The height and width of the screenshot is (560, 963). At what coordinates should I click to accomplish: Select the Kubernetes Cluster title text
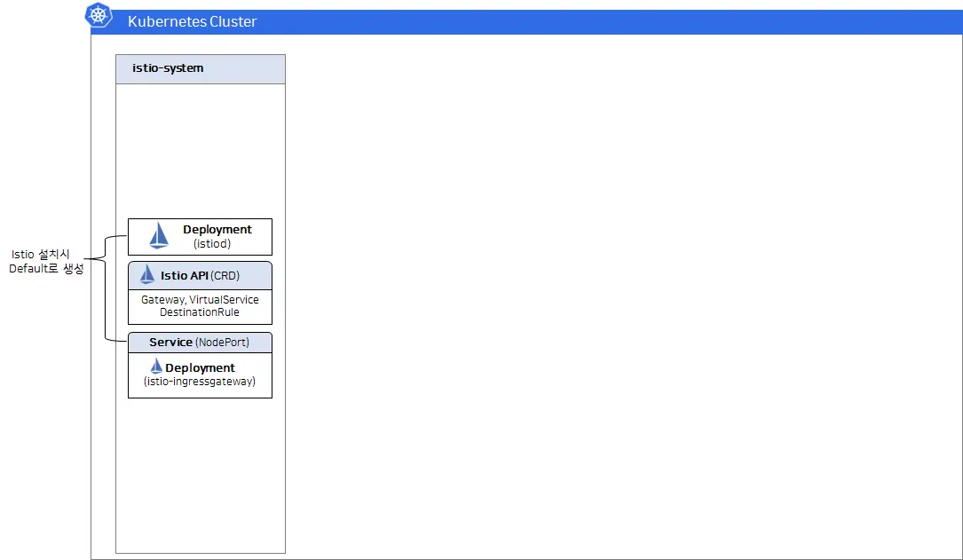click(192, 21)
